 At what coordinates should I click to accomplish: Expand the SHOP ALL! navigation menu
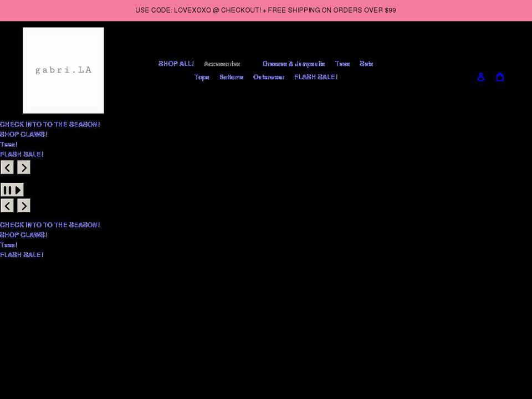[176, 64]
